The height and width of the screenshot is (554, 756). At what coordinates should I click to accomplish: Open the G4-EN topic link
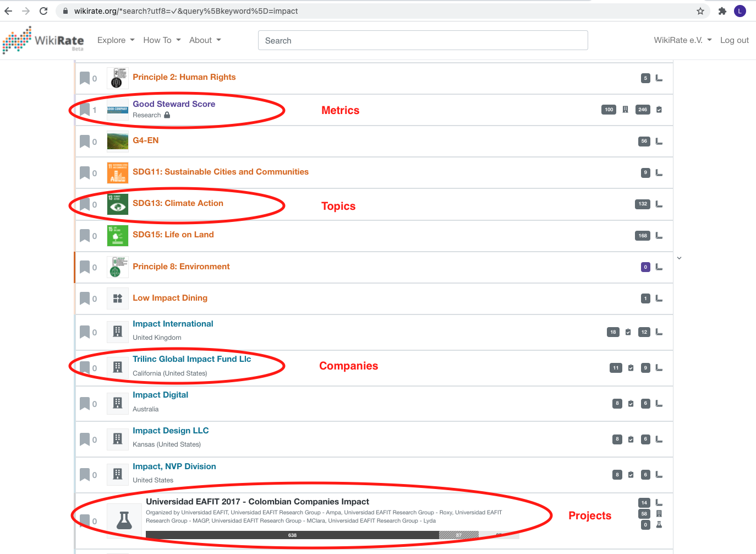pos(145,140)
